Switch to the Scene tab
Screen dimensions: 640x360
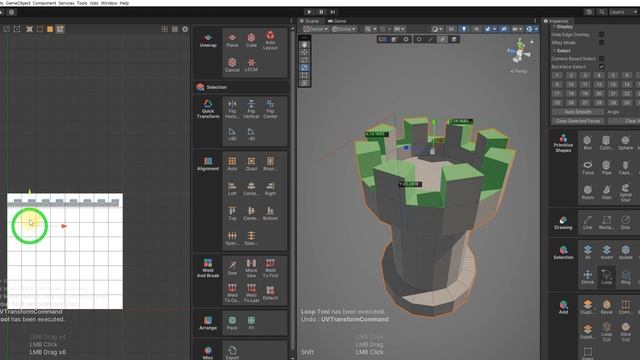[309, 21]
